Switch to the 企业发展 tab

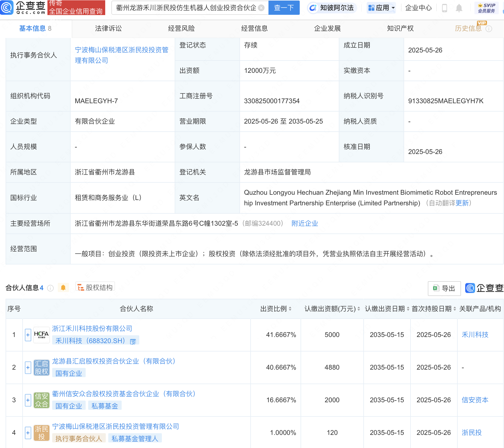[327, 28]
